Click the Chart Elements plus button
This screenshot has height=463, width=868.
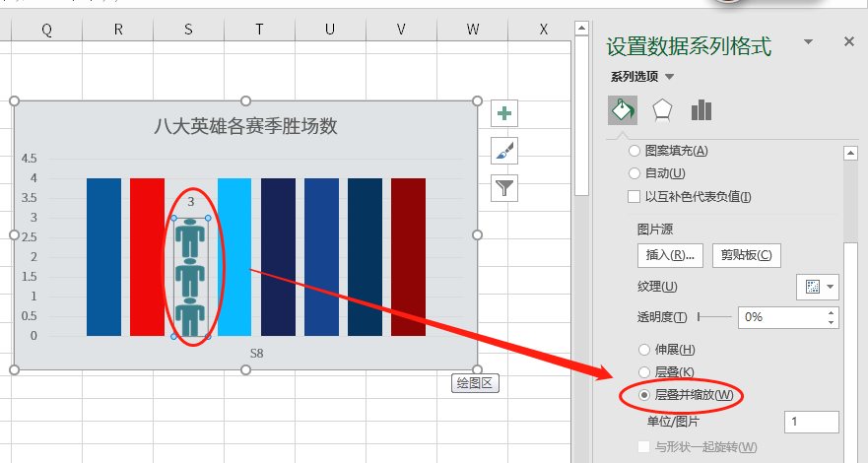[x=504, y=114]
